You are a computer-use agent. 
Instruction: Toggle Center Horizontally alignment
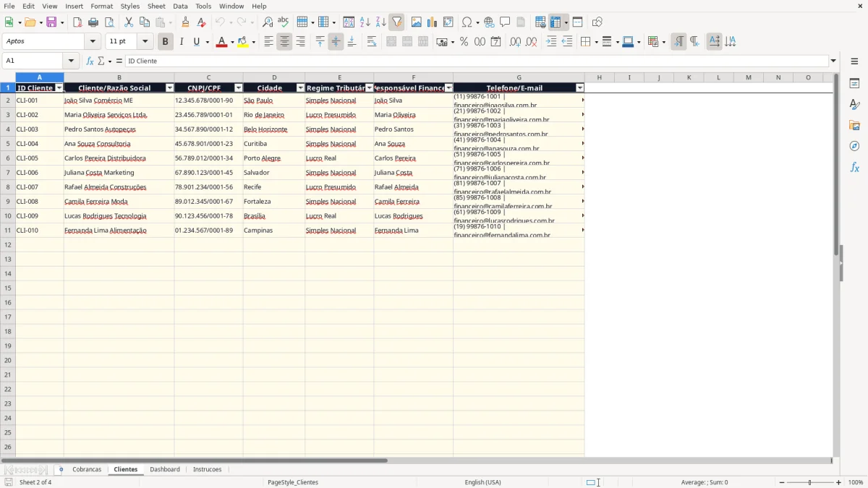pos(284,42)
